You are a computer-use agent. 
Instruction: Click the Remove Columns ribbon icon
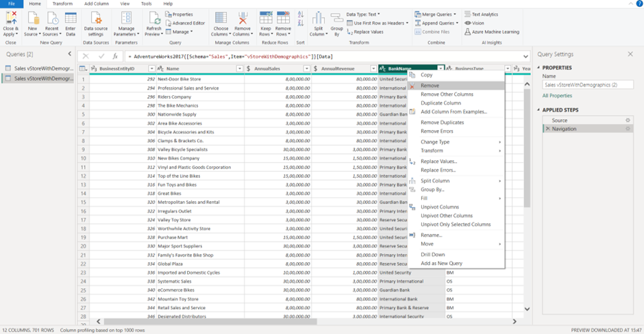243,19
